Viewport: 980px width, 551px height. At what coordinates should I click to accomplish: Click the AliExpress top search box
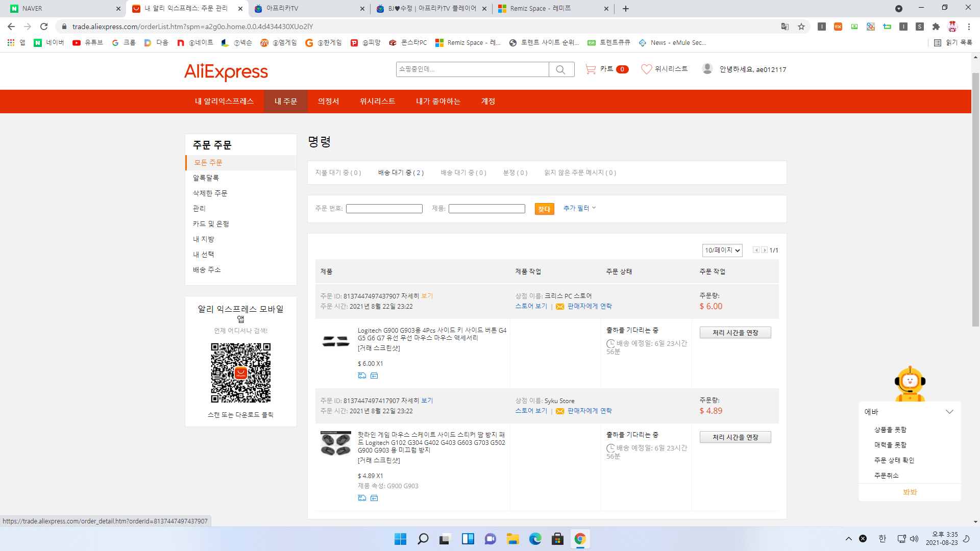pyautogui.click(x=473, y=69)
